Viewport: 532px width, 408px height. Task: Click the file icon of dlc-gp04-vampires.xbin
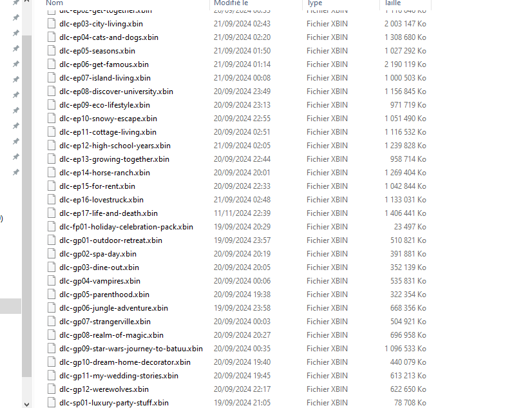(52, 281)
